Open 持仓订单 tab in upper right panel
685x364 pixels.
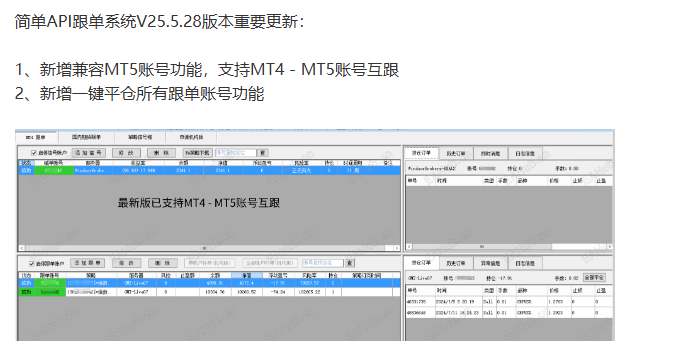422,153
